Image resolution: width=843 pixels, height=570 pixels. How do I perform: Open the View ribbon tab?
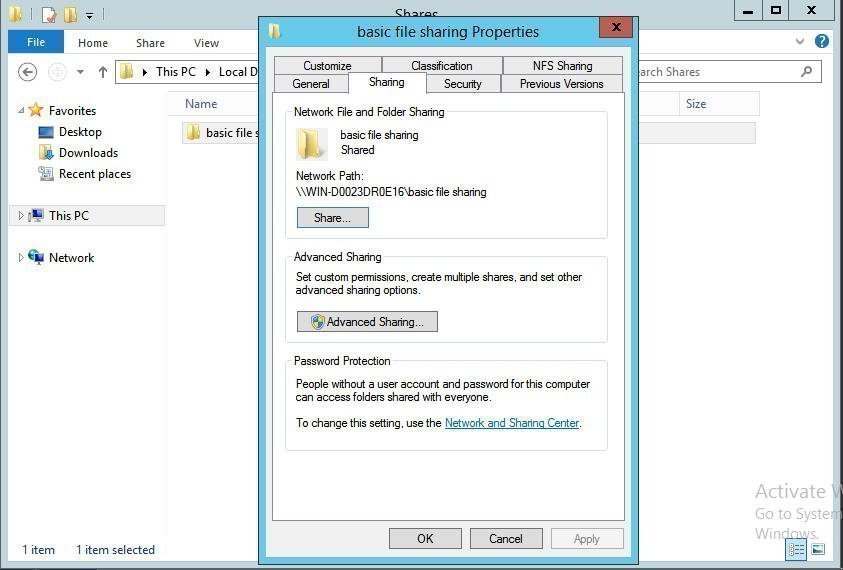(x=206, y=43)
